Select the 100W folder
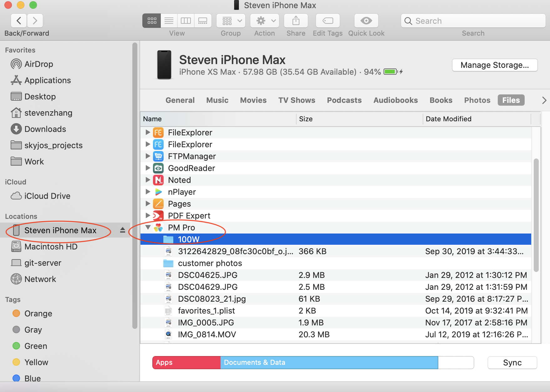The height and width of the screenshot is (392, 550). 336,239
